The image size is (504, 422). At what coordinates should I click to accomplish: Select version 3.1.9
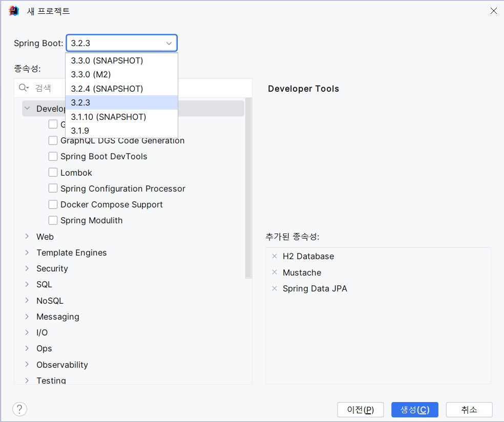click(x=121, y=131)
